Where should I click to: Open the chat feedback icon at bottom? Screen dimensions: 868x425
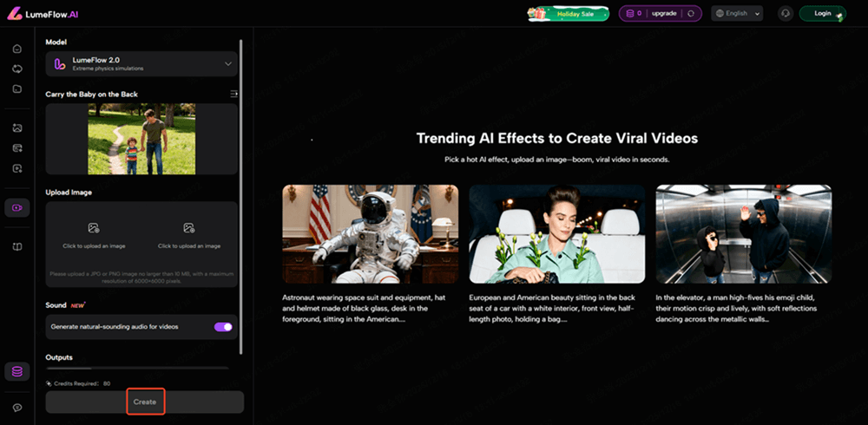(x=17, y=408)
